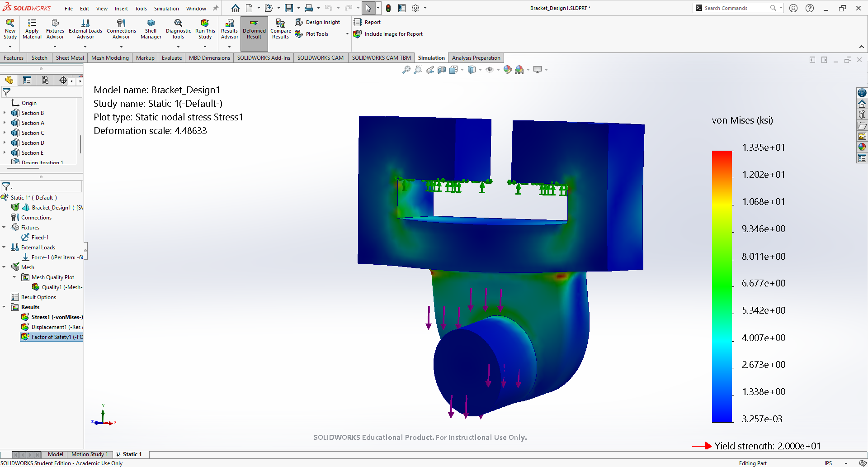Open the Model bottom tab
This screenshot has width=868, height=467.
click(x=56, y=454)
